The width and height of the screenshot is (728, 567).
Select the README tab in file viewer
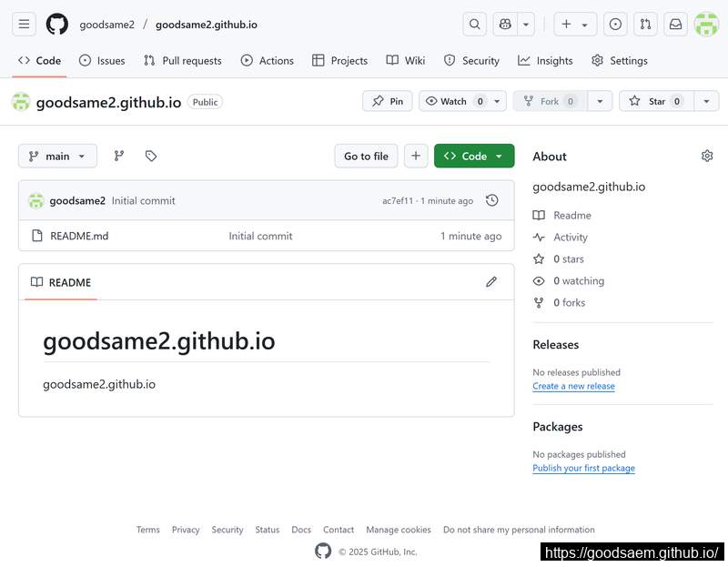(61, 282)
